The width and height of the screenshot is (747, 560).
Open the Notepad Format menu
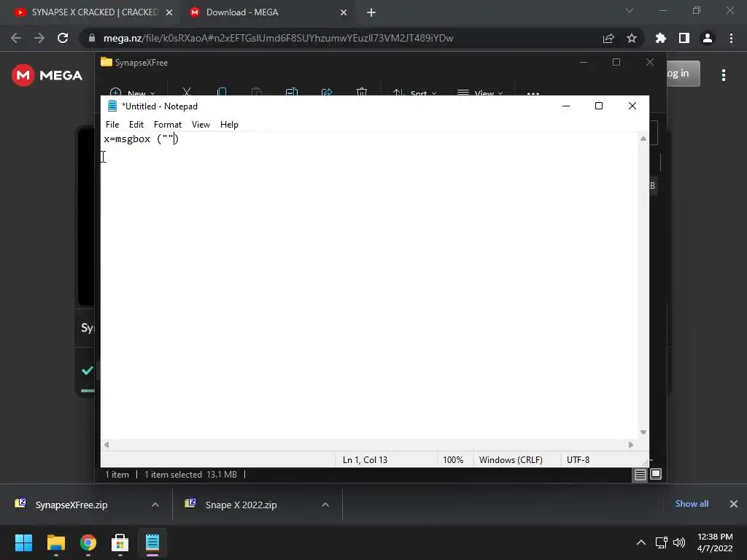tap(168, 124)
